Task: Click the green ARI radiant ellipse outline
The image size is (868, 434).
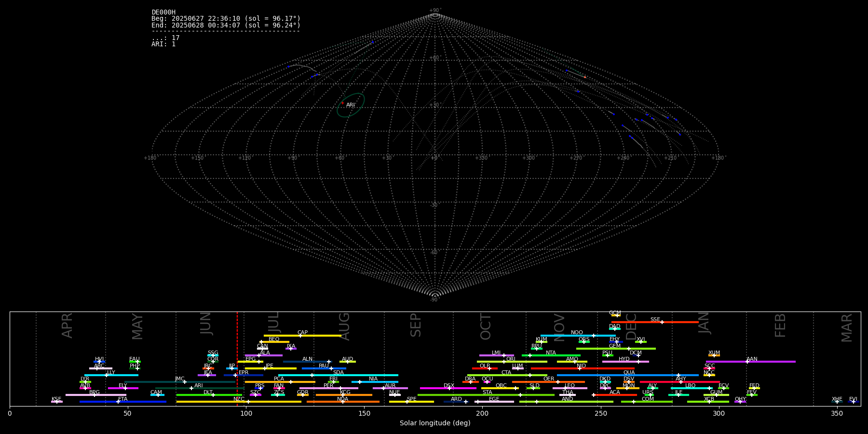Action: [x=351, y=105]
